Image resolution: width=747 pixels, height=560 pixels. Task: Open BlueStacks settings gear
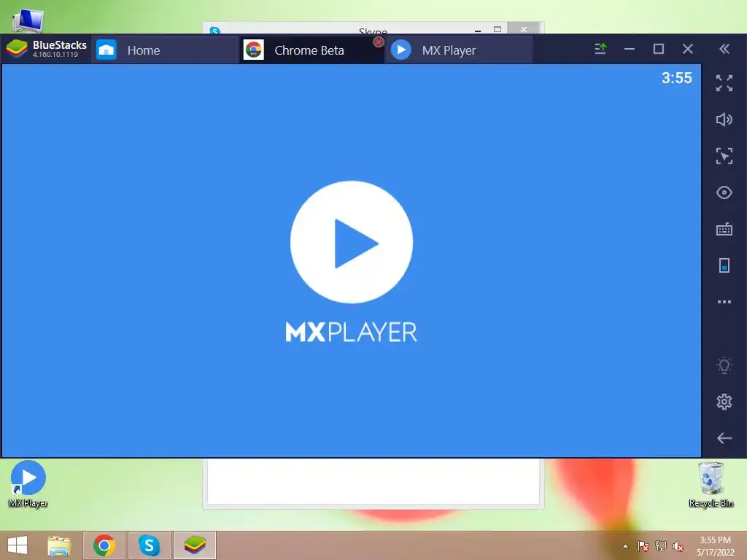pos(724,402)
